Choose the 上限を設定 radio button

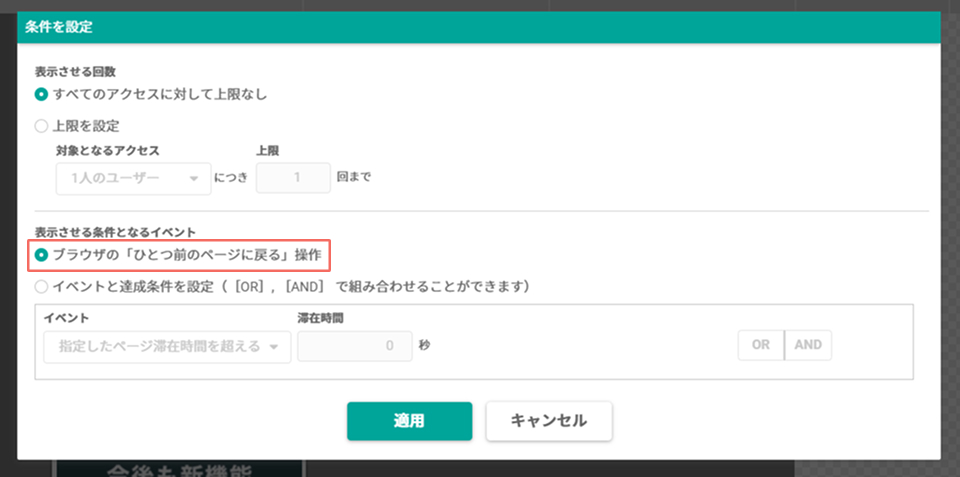[41, 127]
